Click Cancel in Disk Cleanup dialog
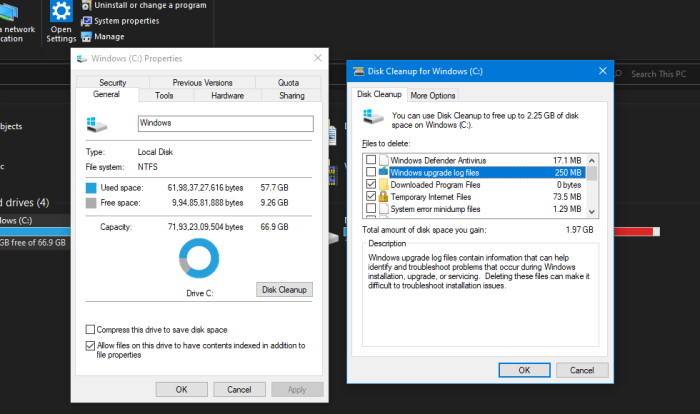 point(582,370)
